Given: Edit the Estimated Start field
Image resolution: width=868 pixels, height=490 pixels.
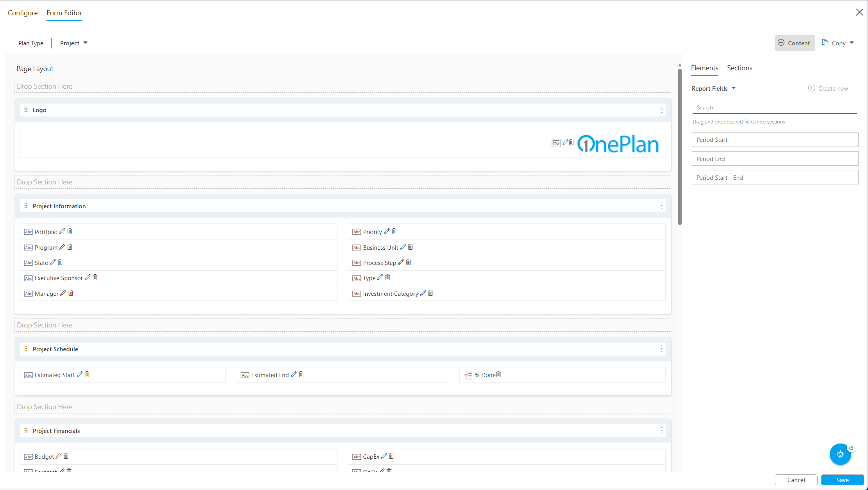Looking at the screenshot, I should tap(80, 374).
